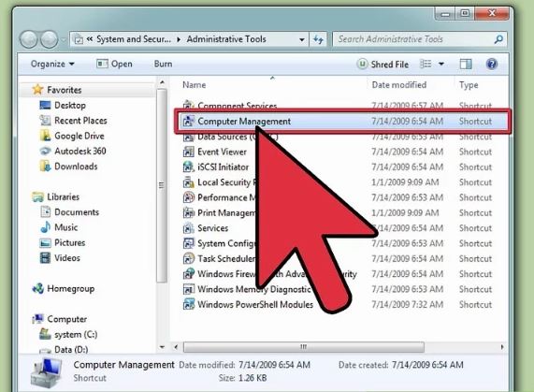Click the Event Viewer date 7/14/2009 6:54 AM
The width and height of the screenshot is (534, 392).
point(408,152)
